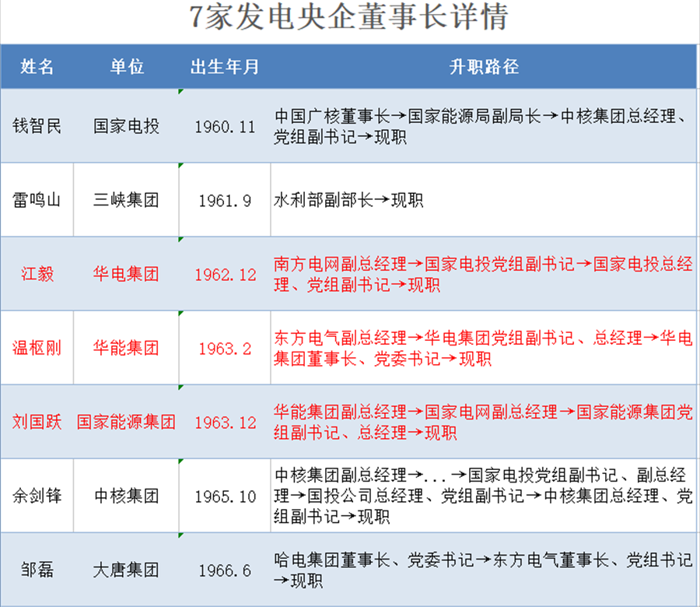Select birth date 1963.12
The image size is (700, 607).
226,423
